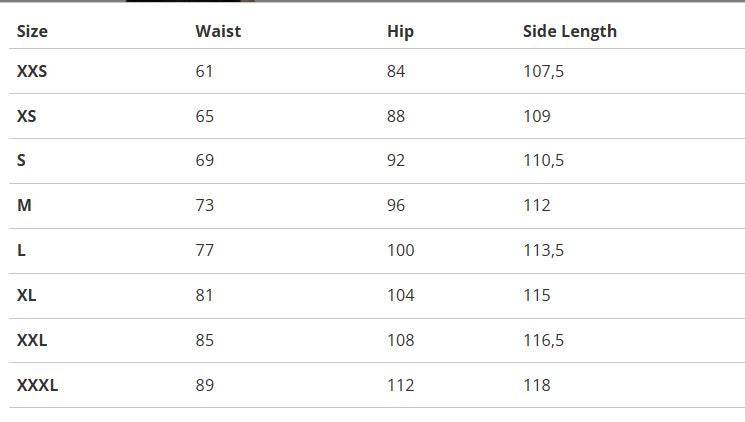
Task: Select hip value 88 in XS row
Action: pos(396,116)
